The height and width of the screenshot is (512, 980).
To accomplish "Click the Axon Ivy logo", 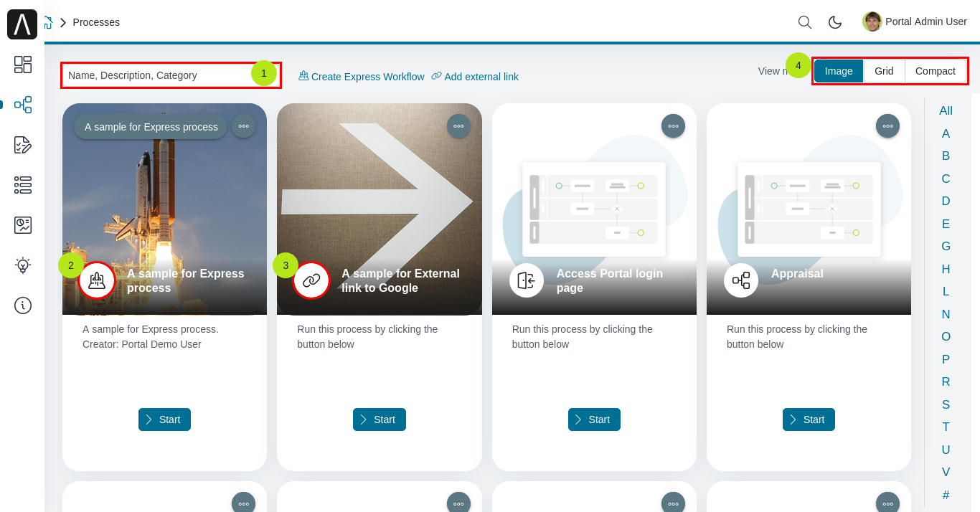I will (22, 24).
